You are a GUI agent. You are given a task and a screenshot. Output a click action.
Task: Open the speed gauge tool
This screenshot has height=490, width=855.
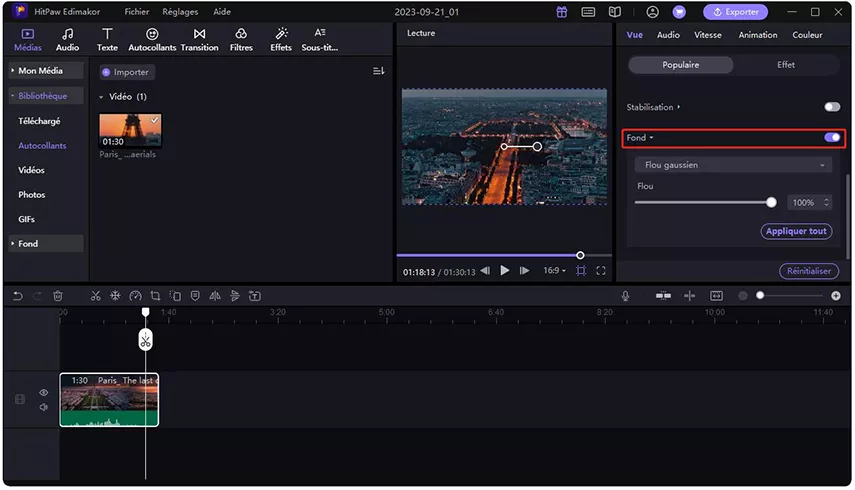tap(135, 296)
